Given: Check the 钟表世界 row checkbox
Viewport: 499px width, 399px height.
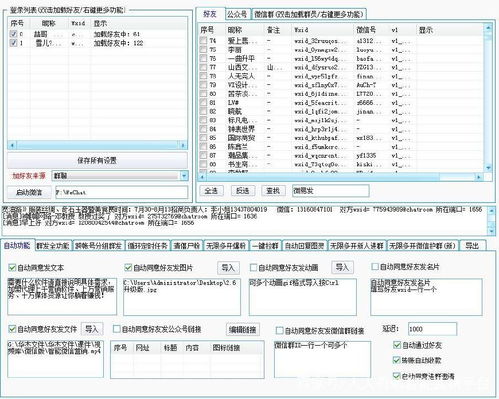Looking at the screenshot, I should tap(203, 129).
